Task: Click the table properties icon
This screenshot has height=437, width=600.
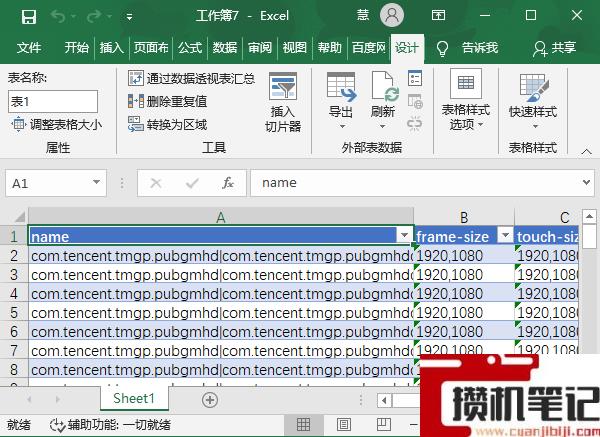Action: click(415, 78)
